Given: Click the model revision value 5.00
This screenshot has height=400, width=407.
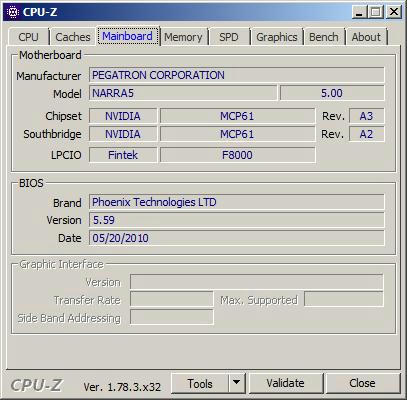Looking at the screenshot, I should tap(332, 93).
